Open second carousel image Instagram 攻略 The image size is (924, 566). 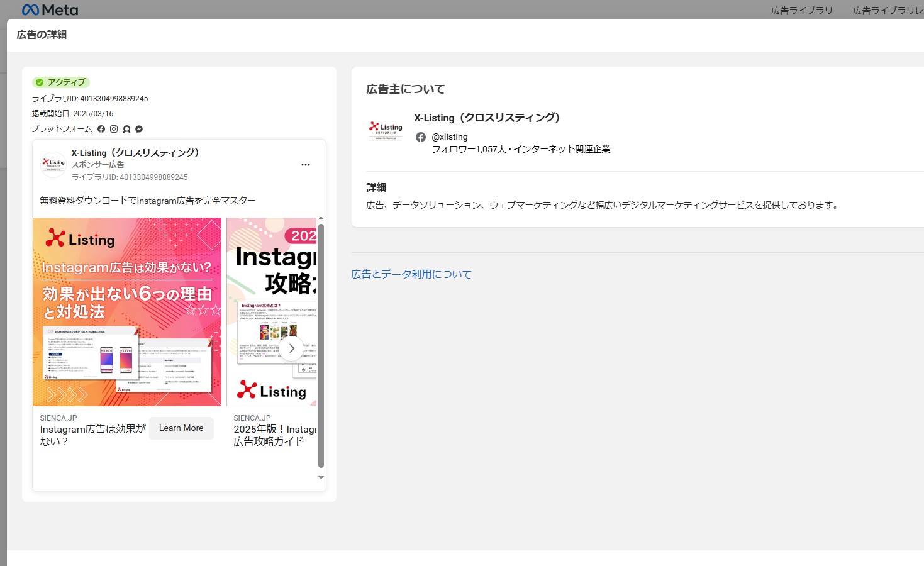[x=272, y=312]
